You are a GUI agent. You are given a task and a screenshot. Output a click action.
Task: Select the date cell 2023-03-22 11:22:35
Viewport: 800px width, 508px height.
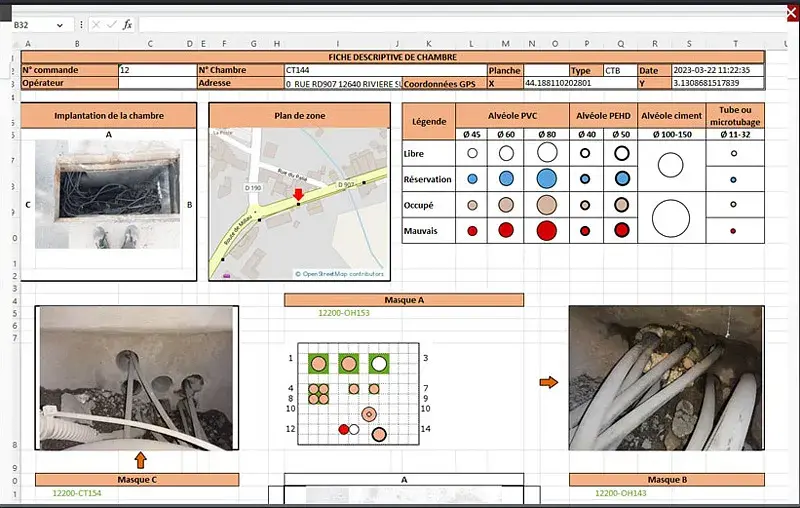pos(717,70)
